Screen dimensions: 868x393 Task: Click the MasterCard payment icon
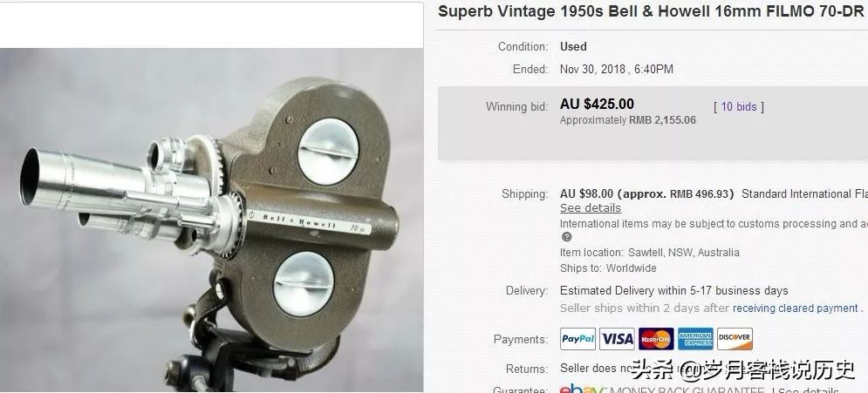(656, 339)
